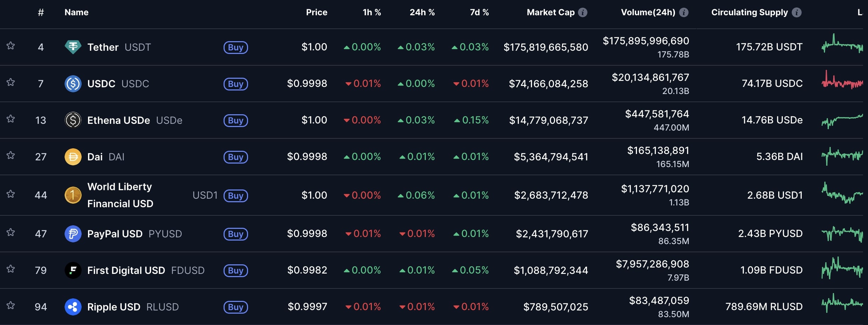
Task: Star Tether to add to watchlist
Action: coord(11,46)
